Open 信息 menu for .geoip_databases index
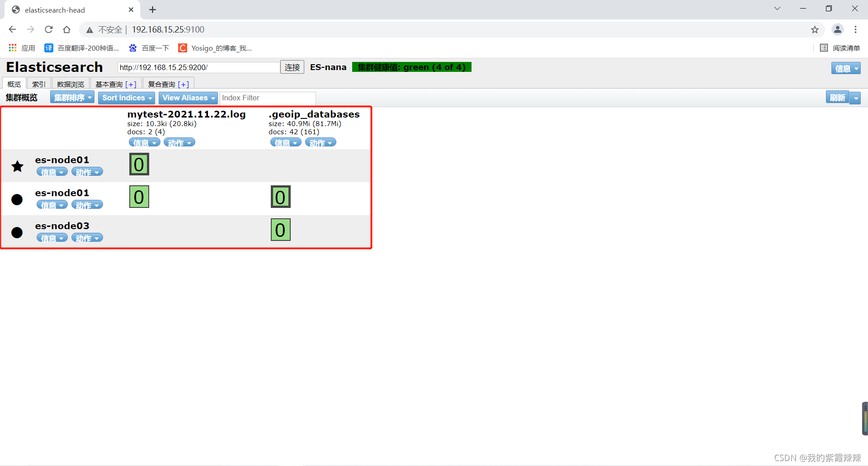The image size is (868, 466). click(x=286, y=142)
